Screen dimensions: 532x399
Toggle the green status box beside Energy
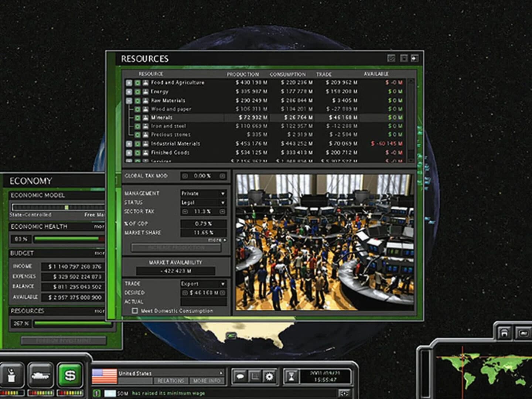138,92
